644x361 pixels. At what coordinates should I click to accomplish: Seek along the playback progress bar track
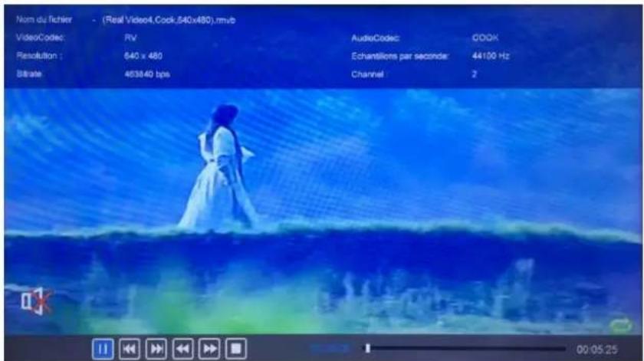point(466,349)
